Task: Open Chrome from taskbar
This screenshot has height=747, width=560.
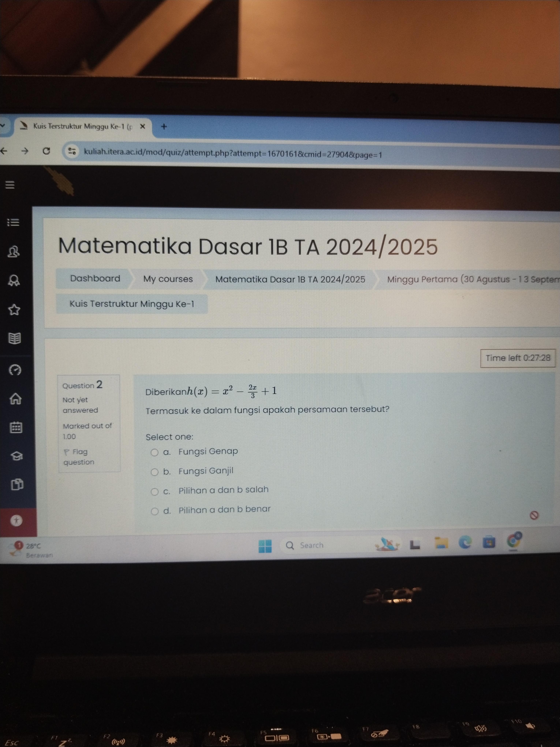Action: [513, 541]
